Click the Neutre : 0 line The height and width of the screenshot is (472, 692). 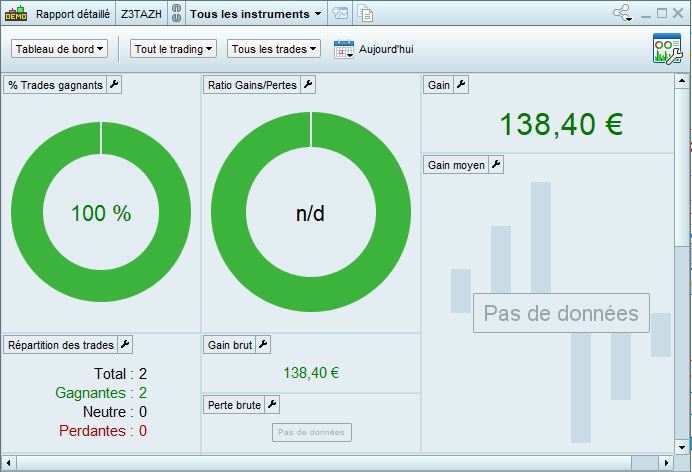point(115,412)
